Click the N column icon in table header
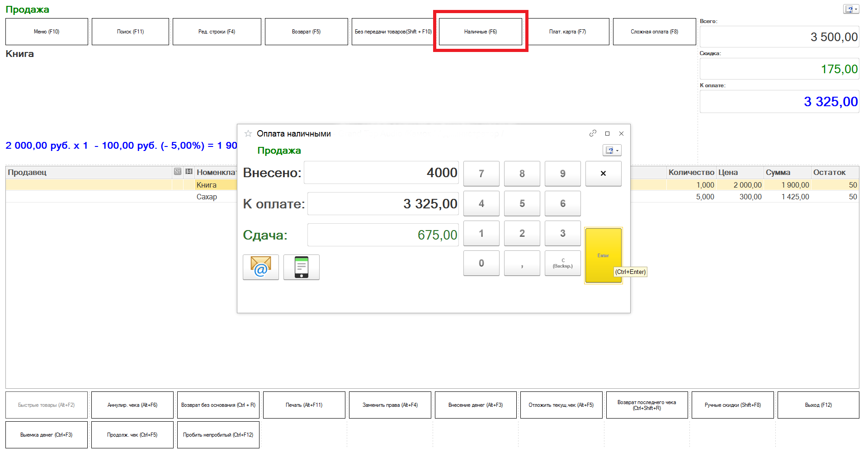This screenshot has height=452, width=868. click(x=178, y=172)
